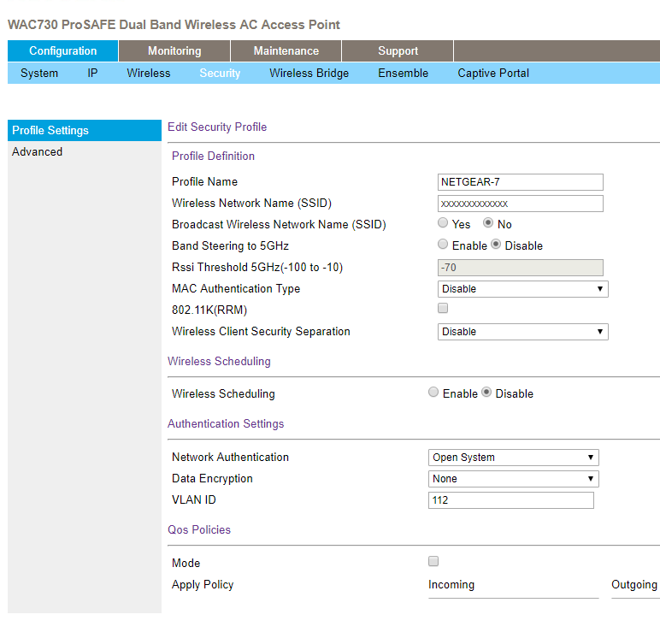Viewport: 660px width, 644px height.
Task: Set Broadcast SSID to No
Action: coord(488,223)
